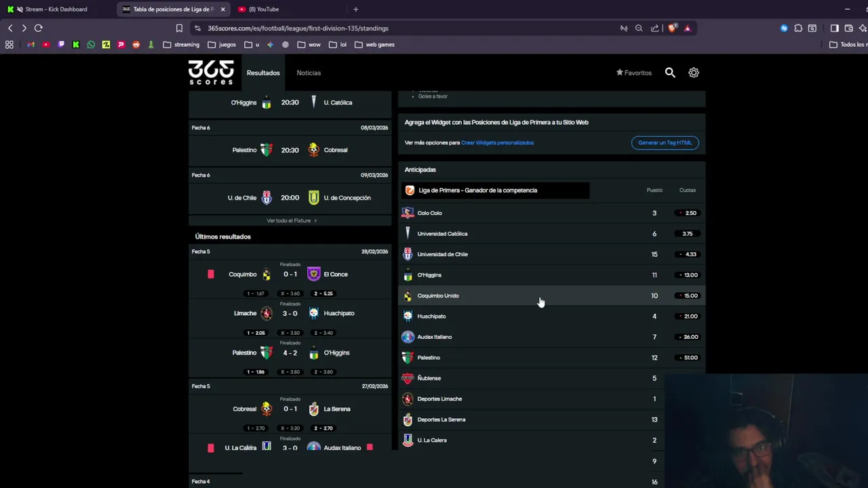
Task: Open Audax Italiano in the odds list
Action: (x=551, y=337)
